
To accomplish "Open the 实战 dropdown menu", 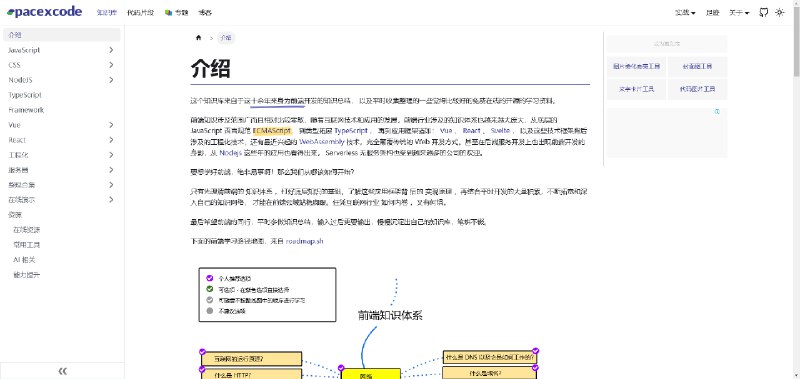I will (685, 13).
